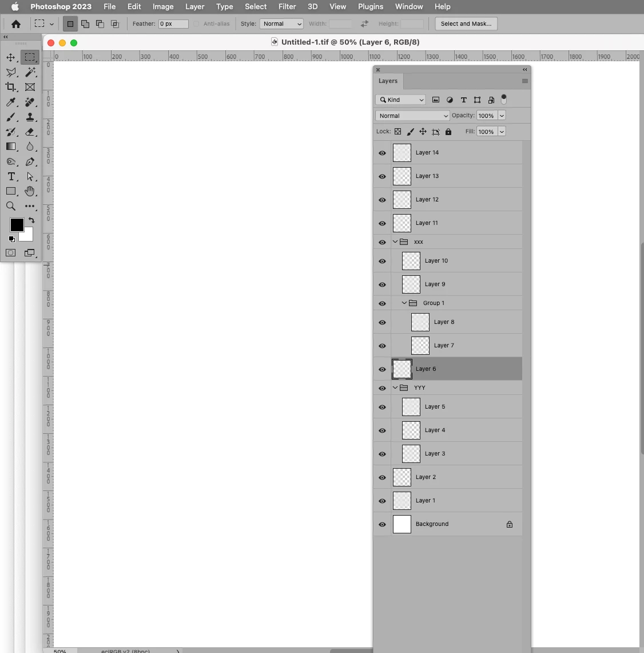This screenshot has width=644, height=653.
Task: Select the Pen tool
Action: coord(30,161)
